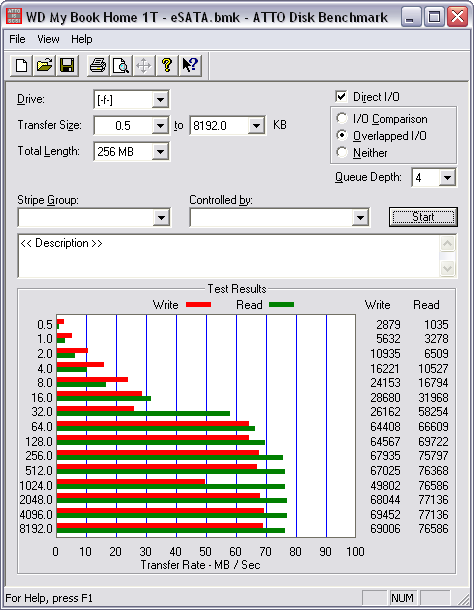
Task: Click inside the Description text box
Action: 229,256
